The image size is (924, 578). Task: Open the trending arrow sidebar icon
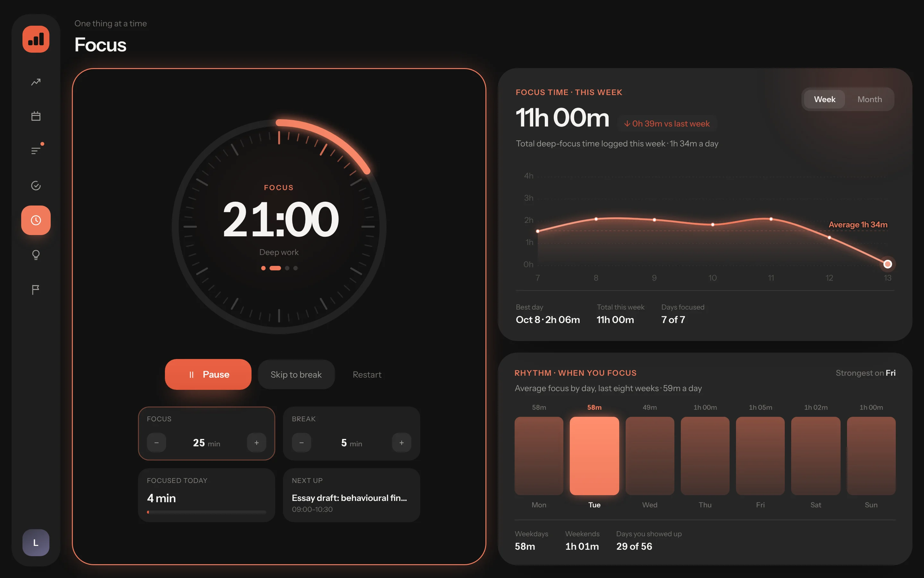tap(36, 82)
